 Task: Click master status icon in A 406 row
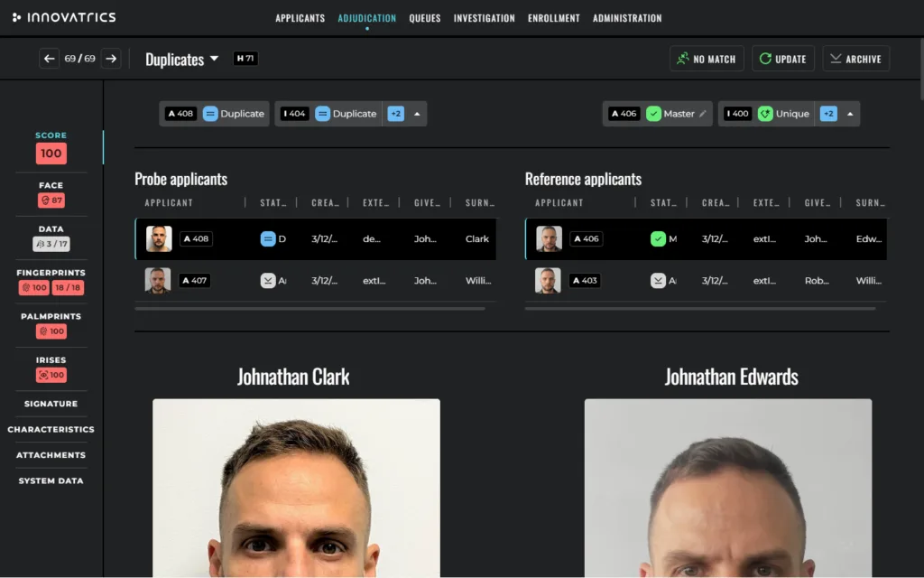[x=658, y=238]
